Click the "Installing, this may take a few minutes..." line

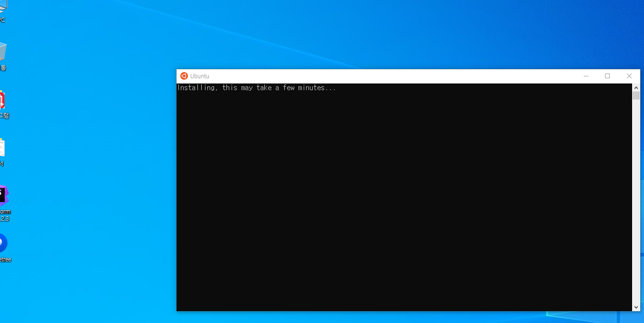pos(257,88)
